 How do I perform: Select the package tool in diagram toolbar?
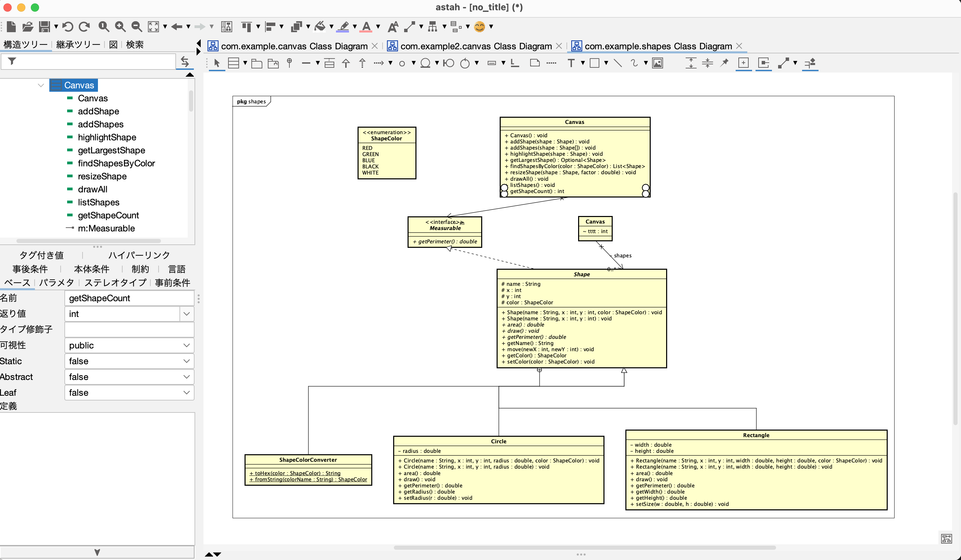257,63
